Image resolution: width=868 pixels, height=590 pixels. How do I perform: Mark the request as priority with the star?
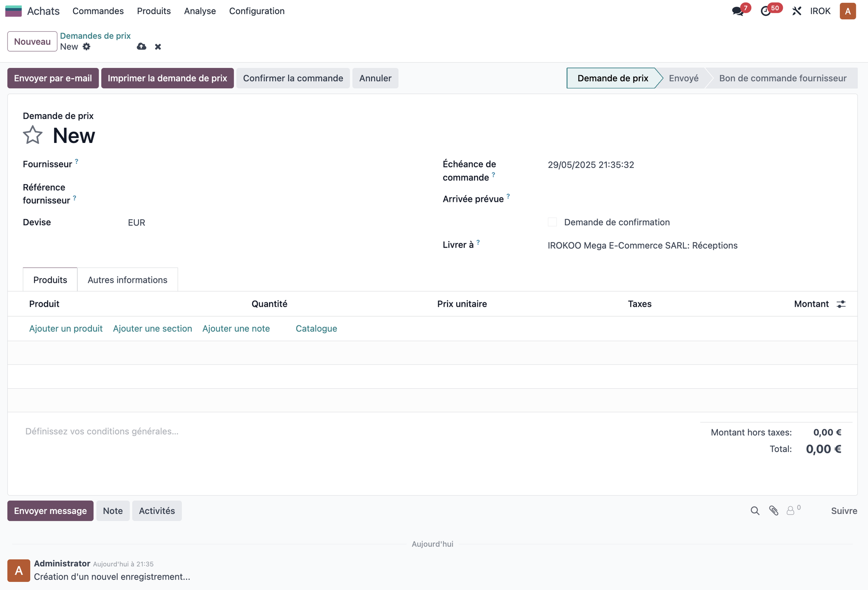point(33,135)
